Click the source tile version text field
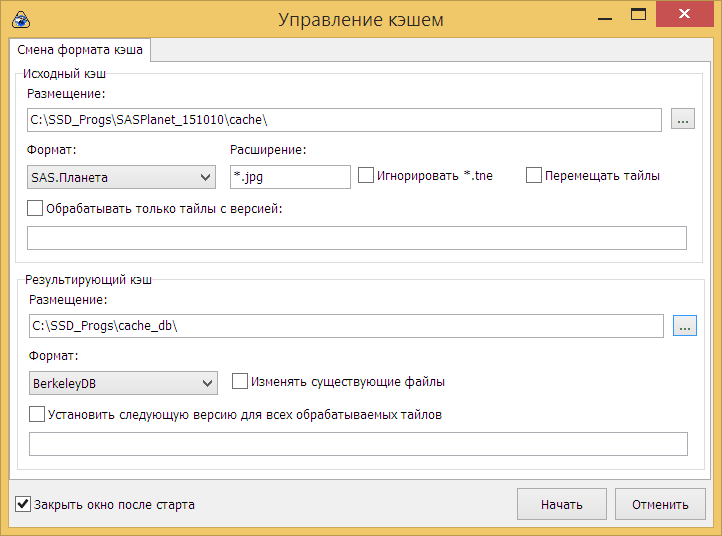The image size is (722, 536). pyautogui.click(x=356, y=238)
